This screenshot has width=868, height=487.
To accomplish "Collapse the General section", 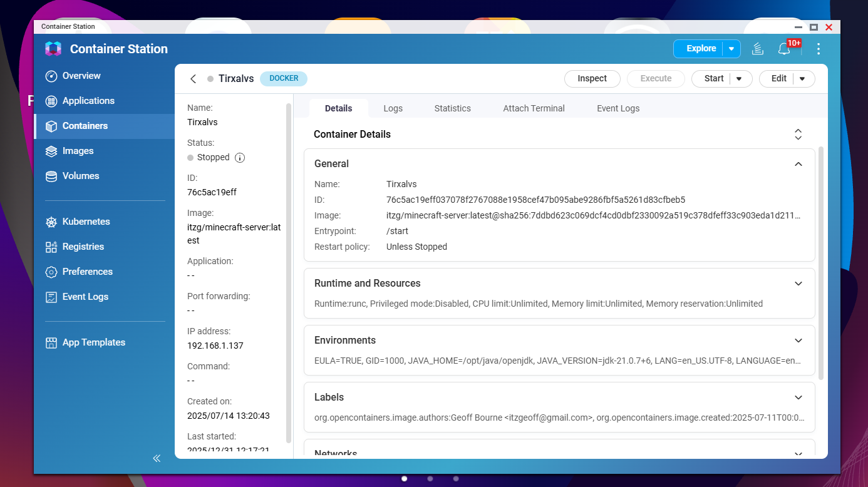I will click(798, 164).
